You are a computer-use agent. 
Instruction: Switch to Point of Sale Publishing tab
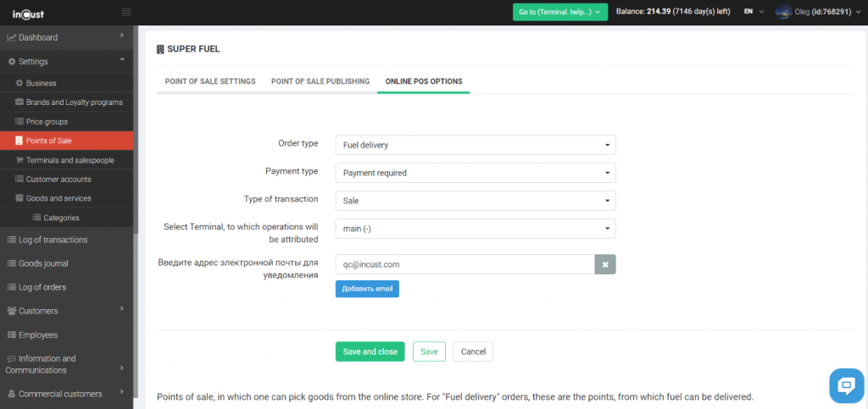coord(320,81)
